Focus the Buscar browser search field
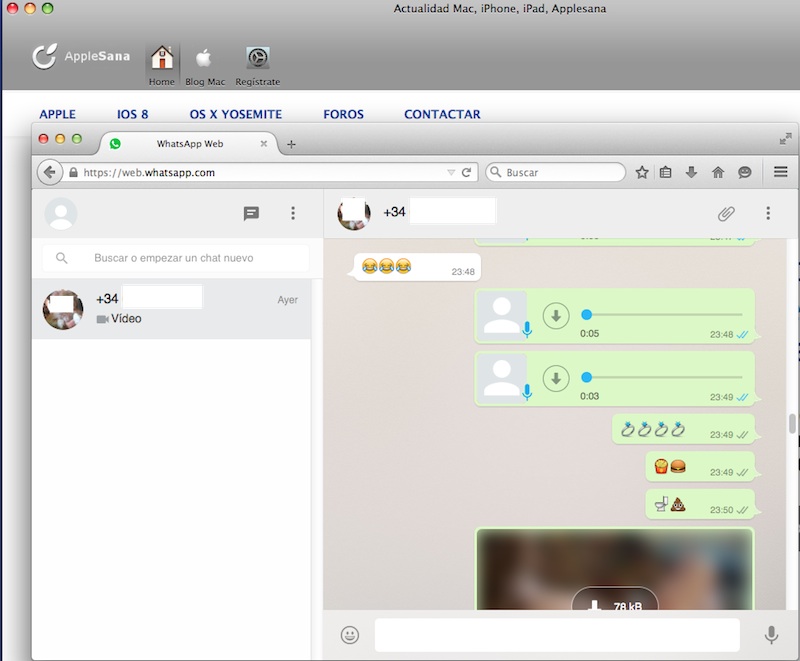Screen dimensions: 800x661 (x=555, y=172)
